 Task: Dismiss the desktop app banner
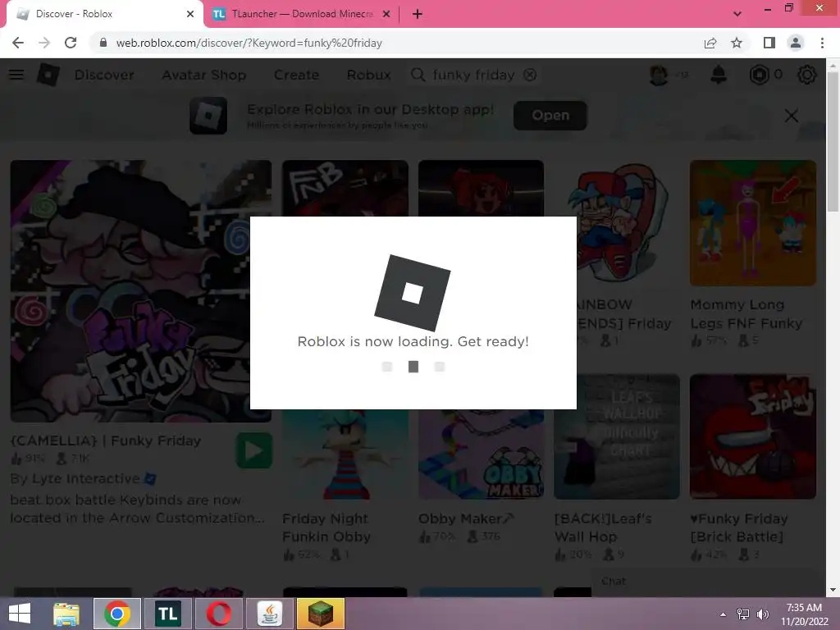[792, 116]
